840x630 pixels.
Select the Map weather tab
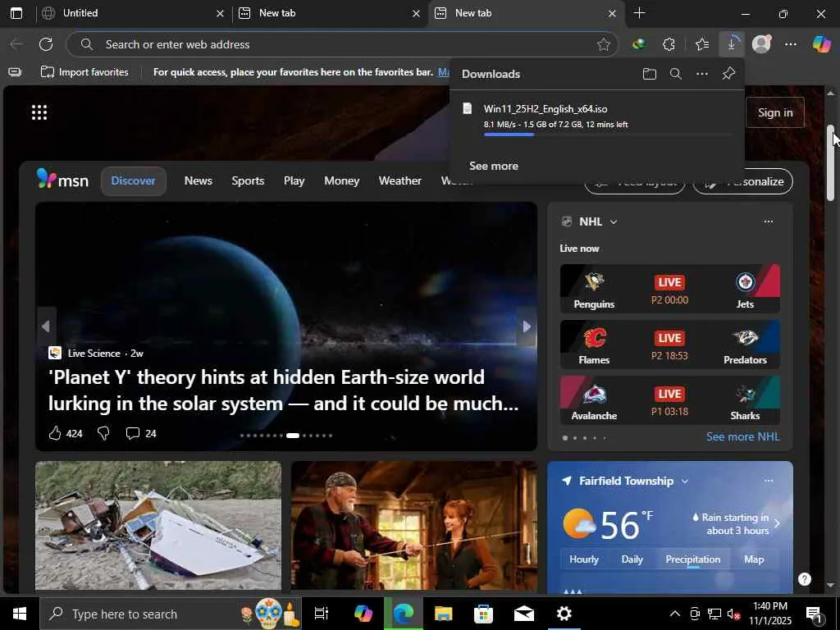tap(754, 559)
